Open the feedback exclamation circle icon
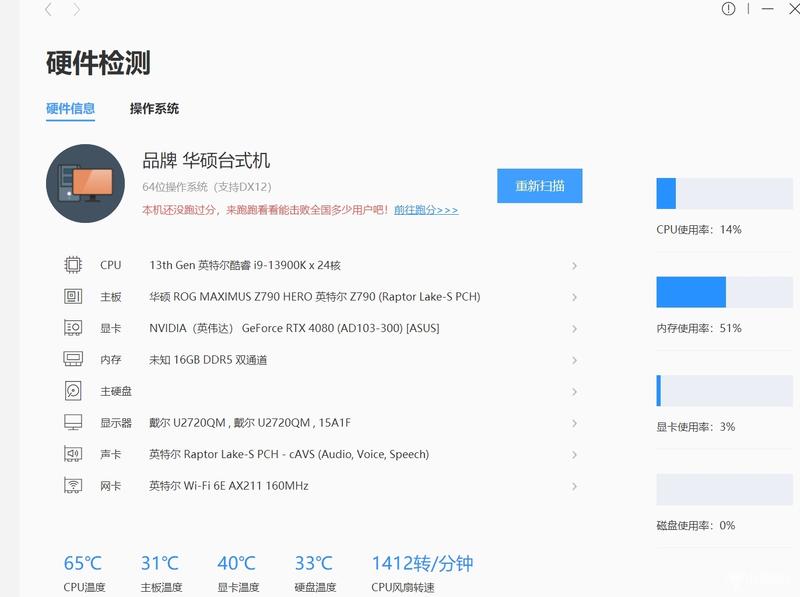Image resolution: width=800 pixels, height=597 pixels. 728,9
